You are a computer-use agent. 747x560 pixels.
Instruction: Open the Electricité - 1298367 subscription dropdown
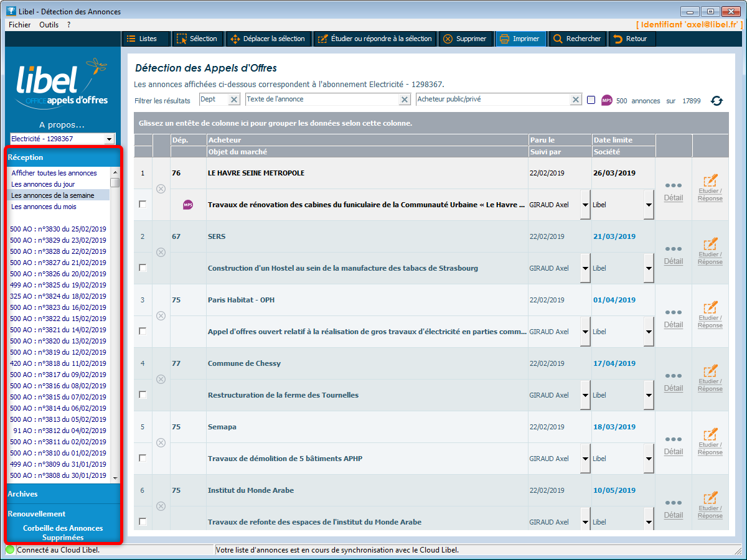click(110, 139)
